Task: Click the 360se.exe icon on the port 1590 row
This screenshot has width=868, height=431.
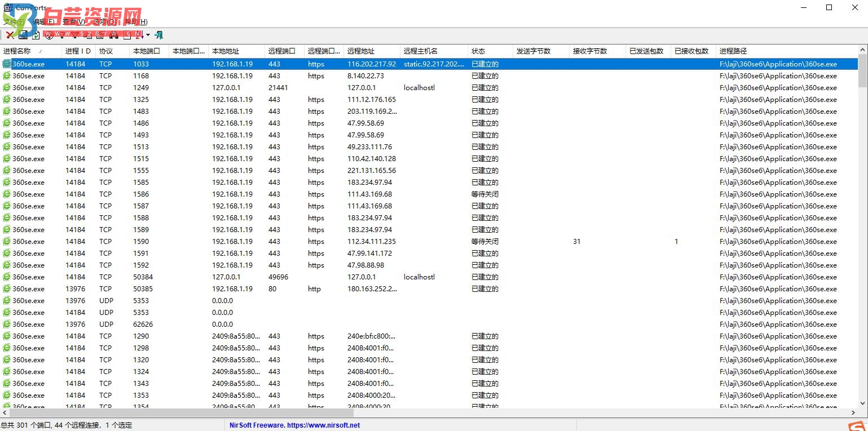Action: click(x=7, y=241)
